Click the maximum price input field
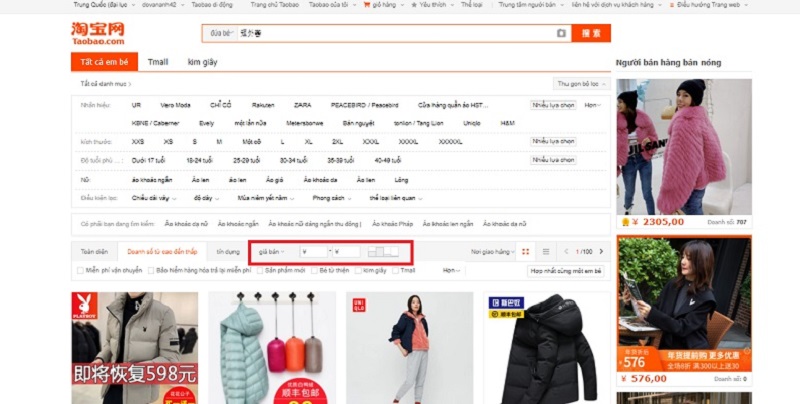 click(x=347, y=251)
